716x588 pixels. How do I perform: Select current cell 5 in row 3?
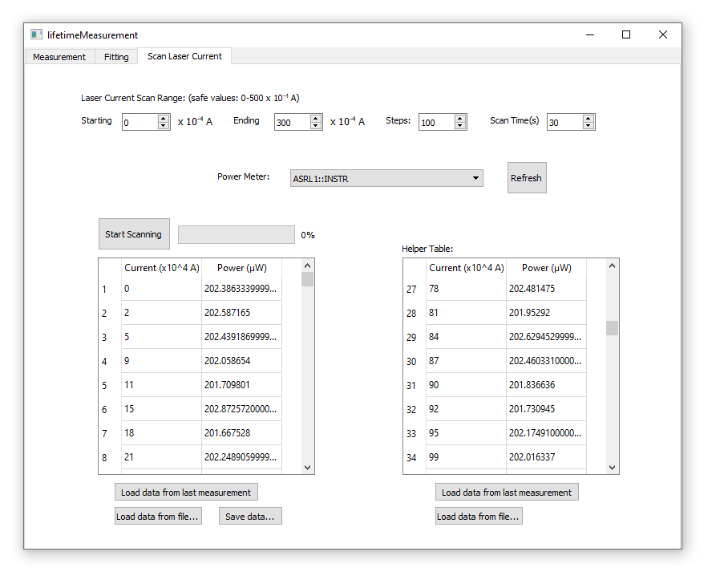pos(162,337)
